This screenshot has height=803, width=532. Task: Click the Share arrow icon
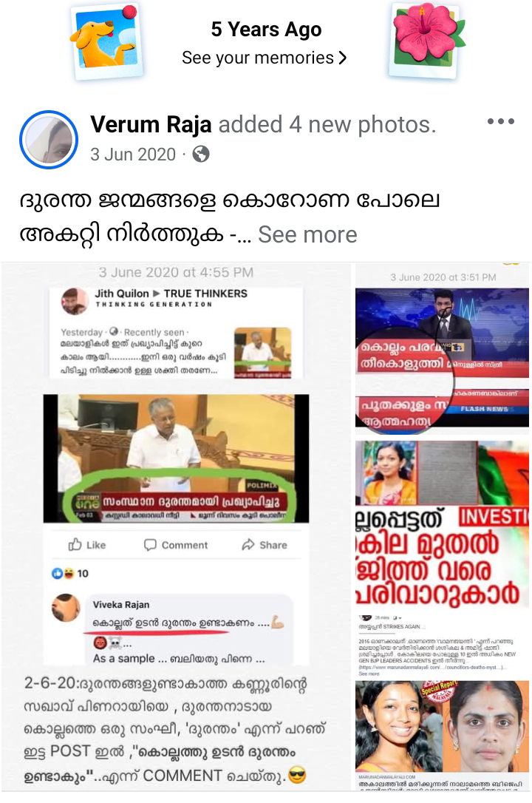(248, 544)
